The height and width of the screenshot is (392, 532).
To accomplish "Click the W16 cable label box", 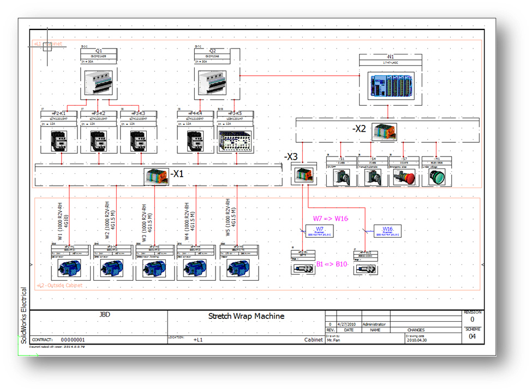I will coord(387,231).
